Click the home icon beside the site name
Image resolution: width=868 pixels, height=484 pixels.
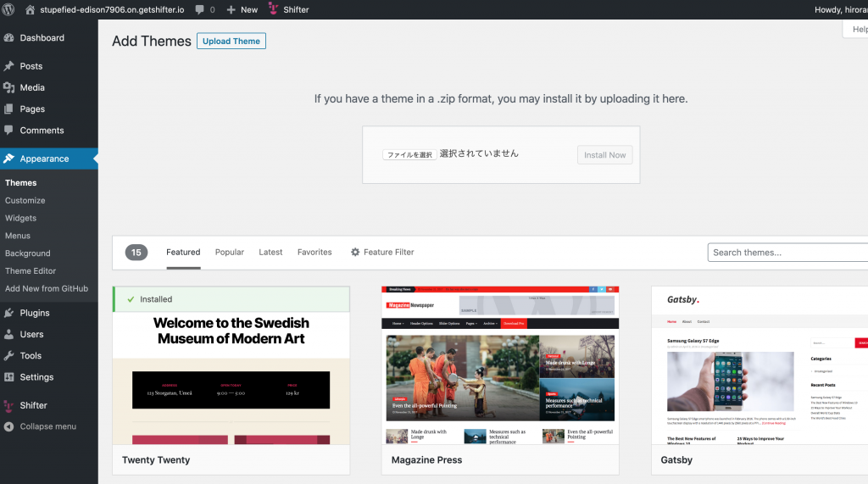30,9
